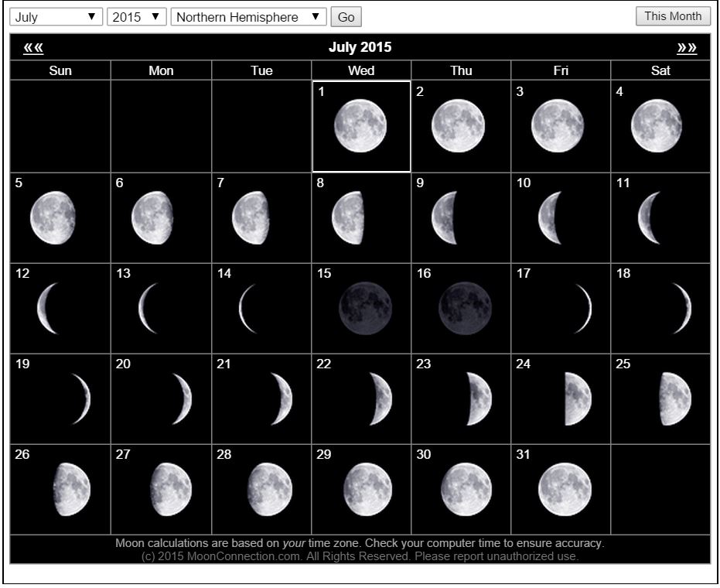The height and width of the screenshot is (588, 720).
Task: Open the Northern Hemisphere dropdown
Action: [248, 17]
